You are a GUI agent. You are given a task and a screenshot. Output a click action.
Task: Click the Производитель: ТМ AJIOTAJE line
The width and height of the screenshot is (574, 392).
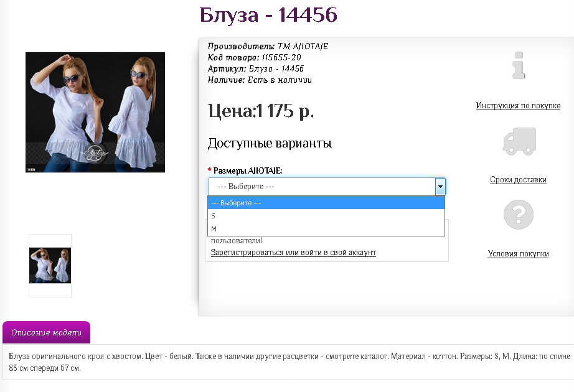(x=268, y=46)
